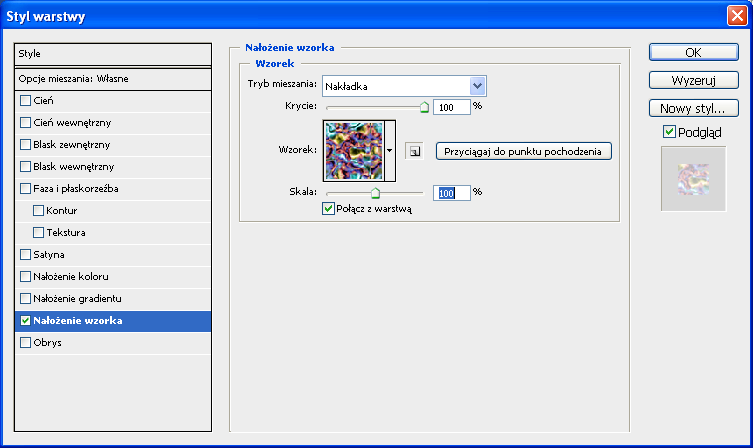Viewport: 753px width, 448px height.
Task: Uncheck the Podgląd preview checkbox
Action: point(670,132)
